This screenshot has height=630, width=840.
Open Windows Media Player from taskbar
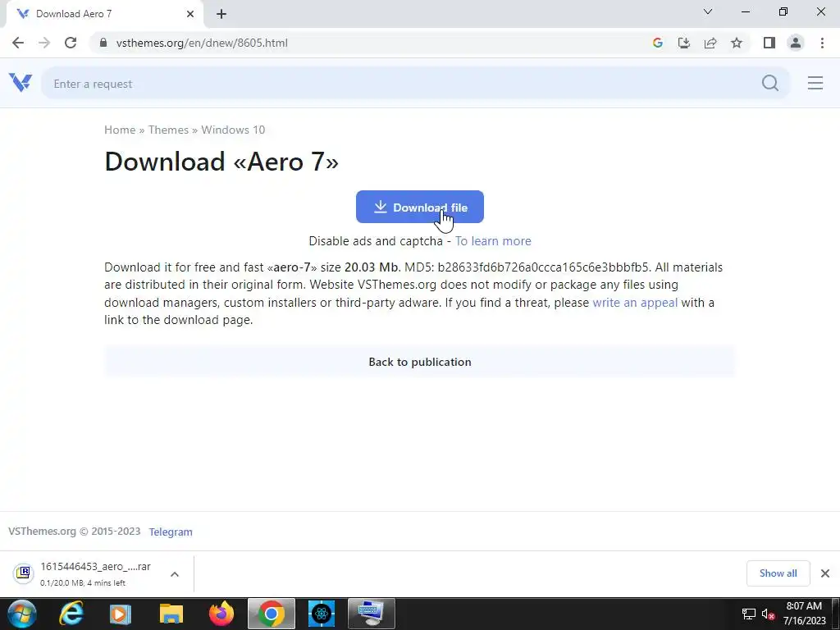120,614
